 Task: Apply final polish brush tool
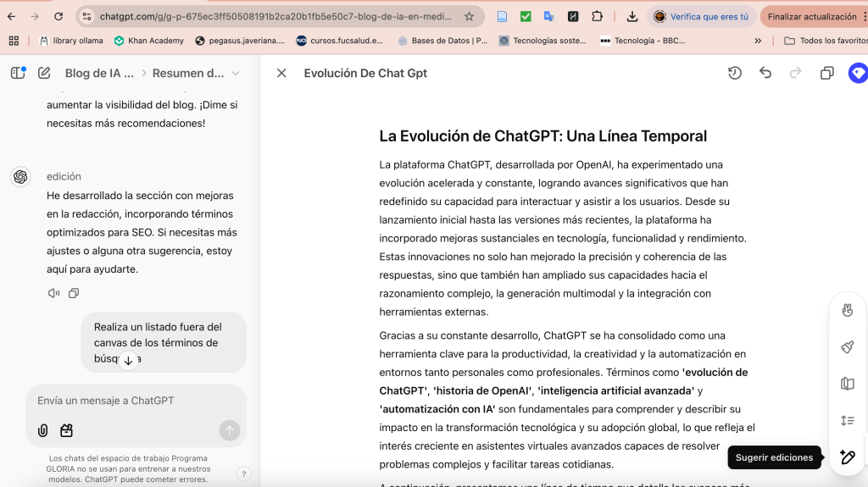tap(847, 347)
